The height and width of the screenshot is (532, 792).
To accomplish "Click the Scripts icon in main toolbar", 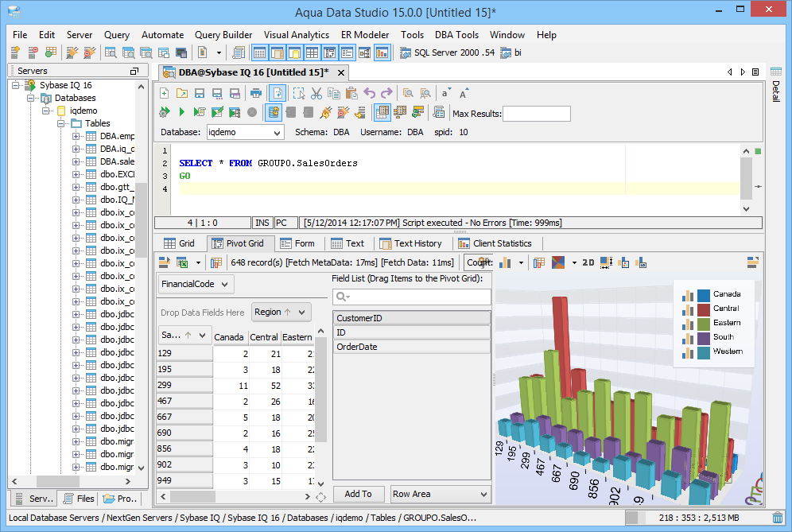I will coord(238,52).
